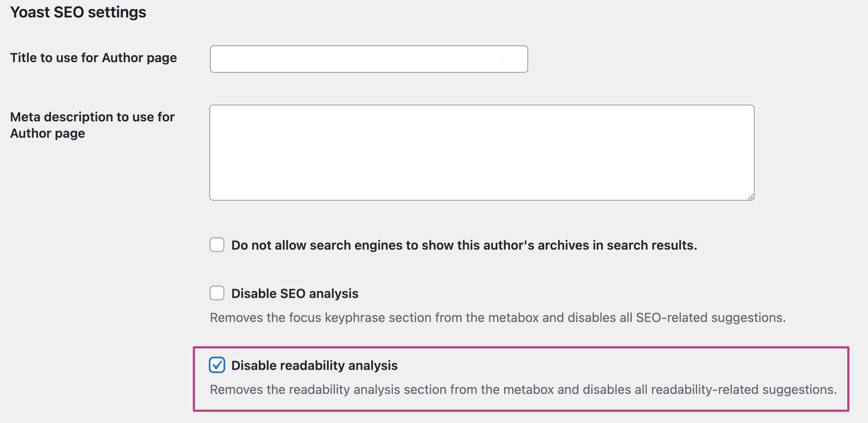This screenshot has height=423, width=868.
Task: Click "Author page" on the meta description label's second line
Action: [48, 133]
